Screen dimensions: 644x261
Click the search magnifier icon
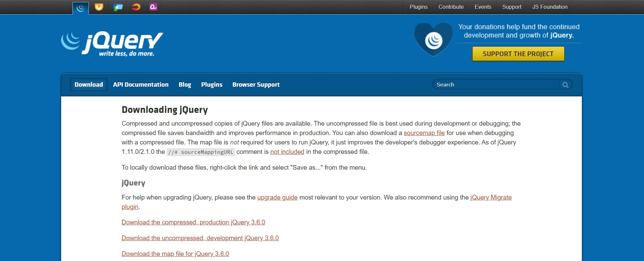pos(565,85)
